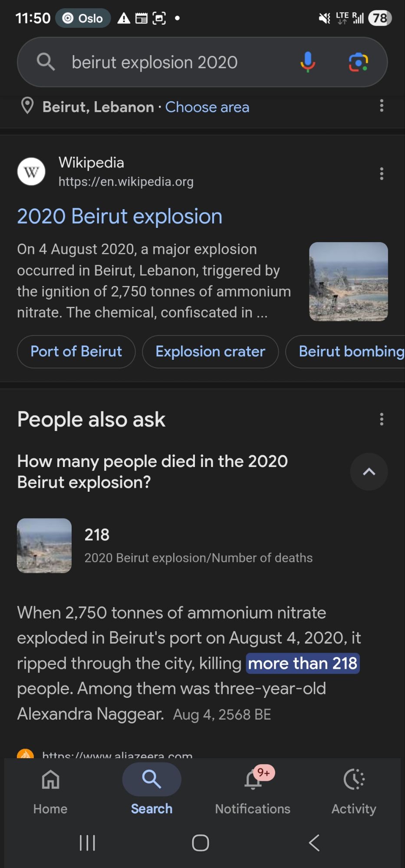Open the Wikipedia result options menu

[382, 174]
